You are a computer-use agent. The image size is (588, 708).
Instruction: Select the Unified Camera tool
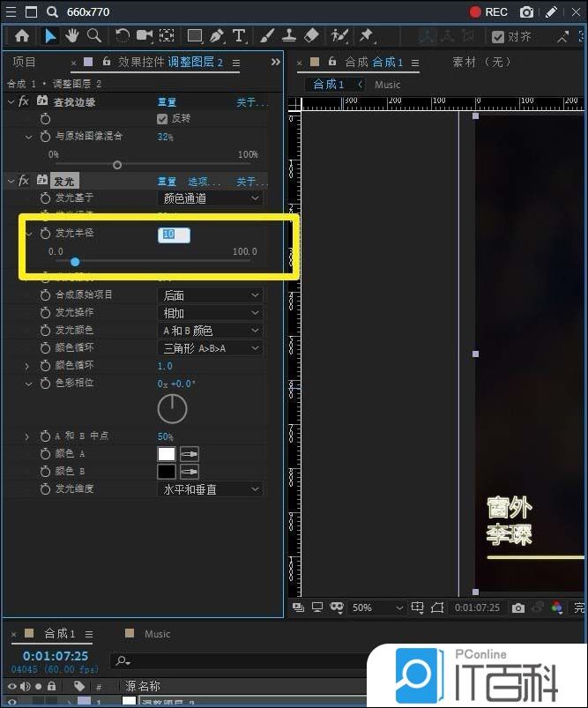click(145, 35)
